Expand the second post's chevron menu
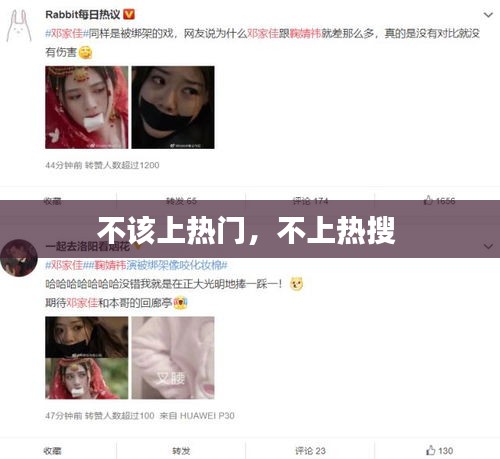Viewport: 500px width, 459px height. [488, 247]
